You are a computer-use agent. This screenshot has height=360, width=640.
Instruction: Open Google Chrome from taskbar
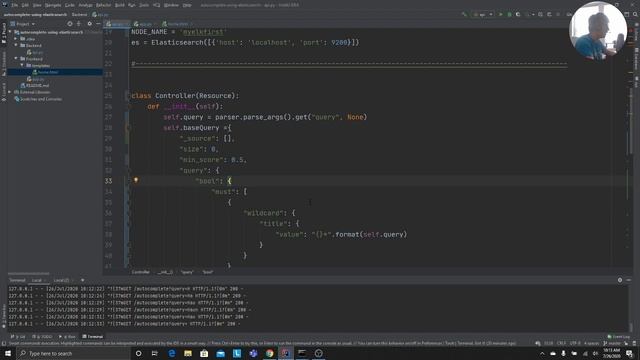tap(269, 353)
